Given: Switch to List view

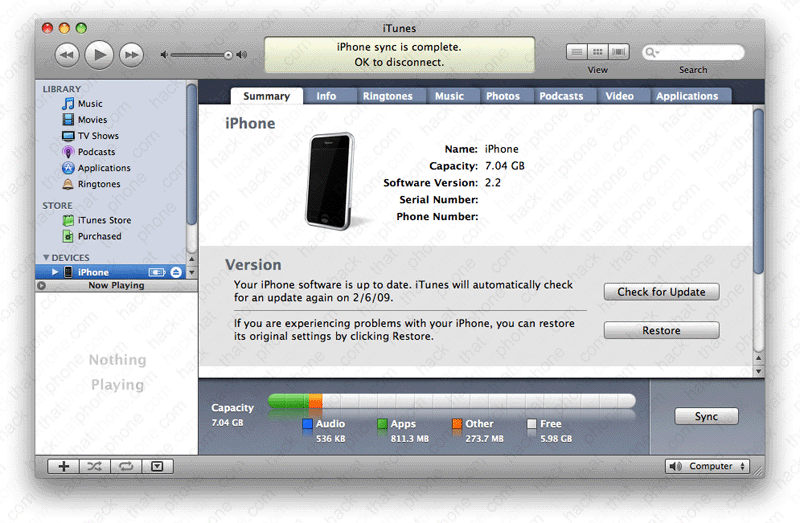Looking at the screenshot, I should [577, 52].
